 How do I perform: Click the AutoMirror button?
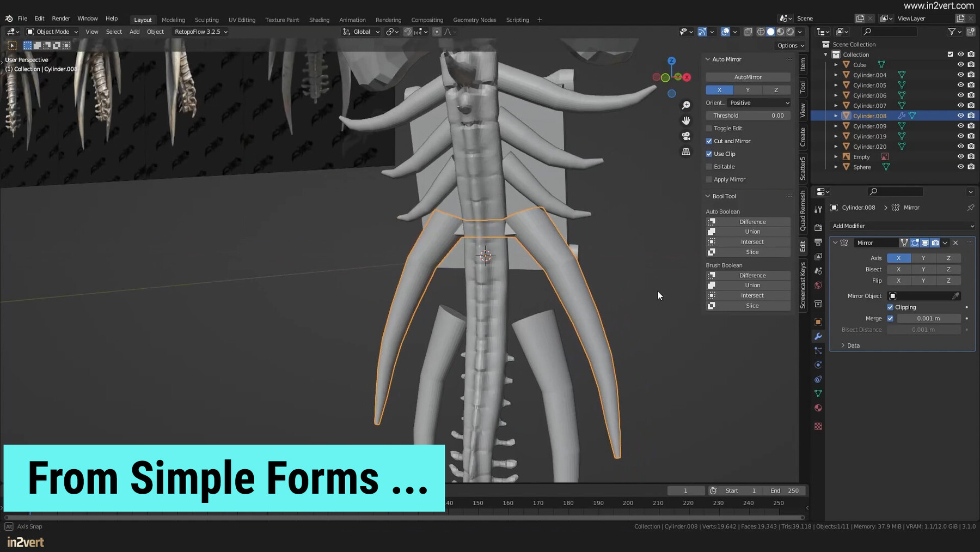tap(748, 77)
